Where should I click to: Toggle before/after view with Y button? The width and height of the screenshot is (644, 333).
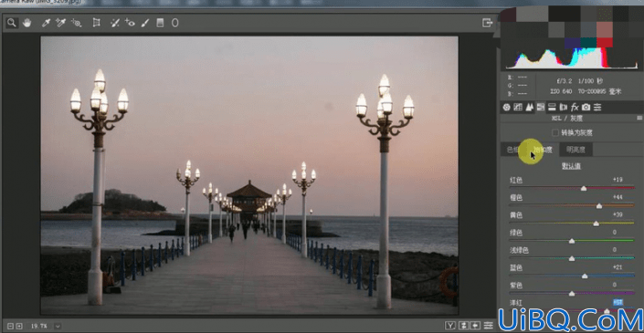point(451,326)
